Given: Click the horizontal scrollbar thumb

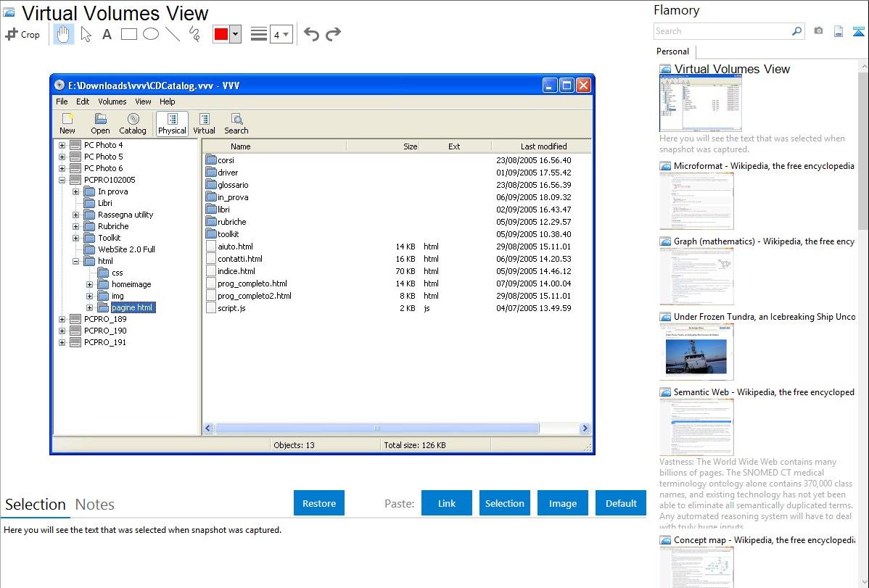Looking at the screenshot, I should 377,428.
